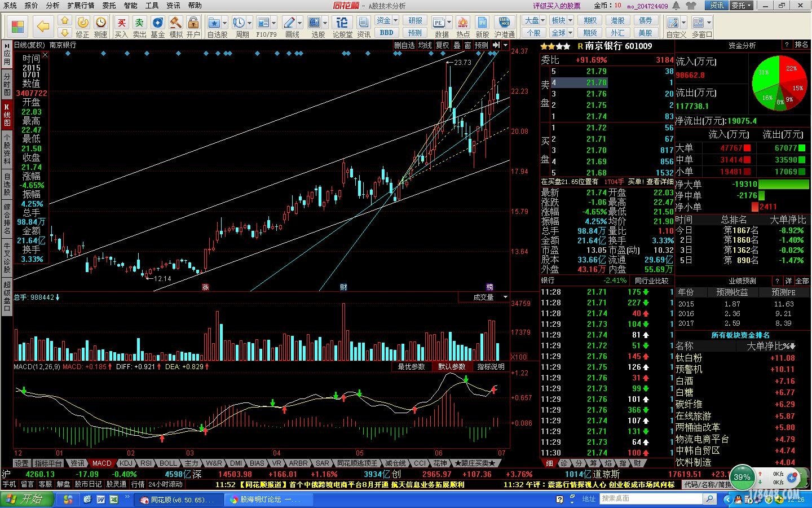
Task: Expand the 自选股 dropdown arrow
Action: coord(224,23)
